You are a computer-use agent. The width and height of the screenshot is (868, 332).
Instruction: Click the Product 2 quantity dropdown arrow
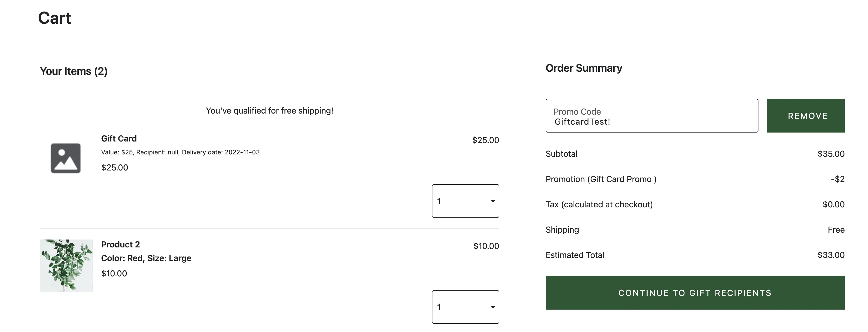pos(493,307)
